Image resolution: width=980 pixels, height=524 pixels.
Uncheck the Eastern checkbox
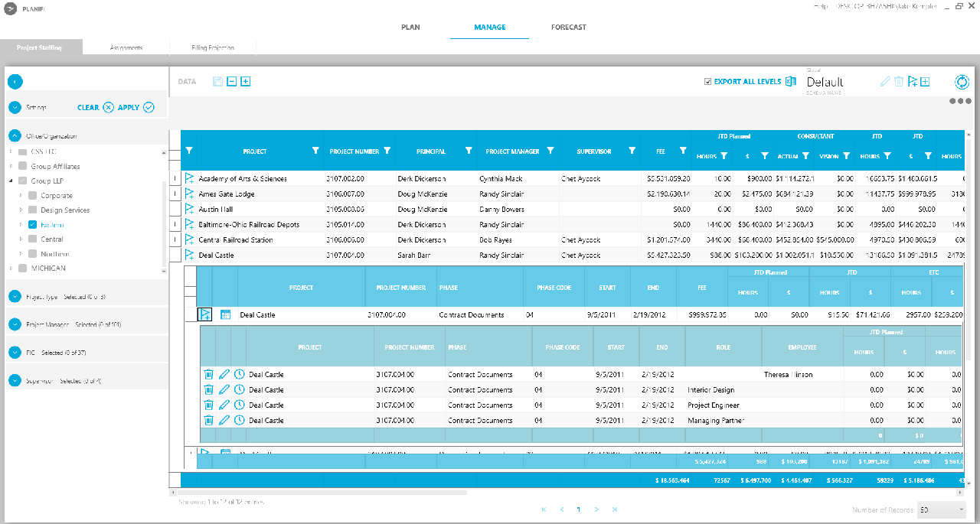pyautogui.click(x=32, y=225)
